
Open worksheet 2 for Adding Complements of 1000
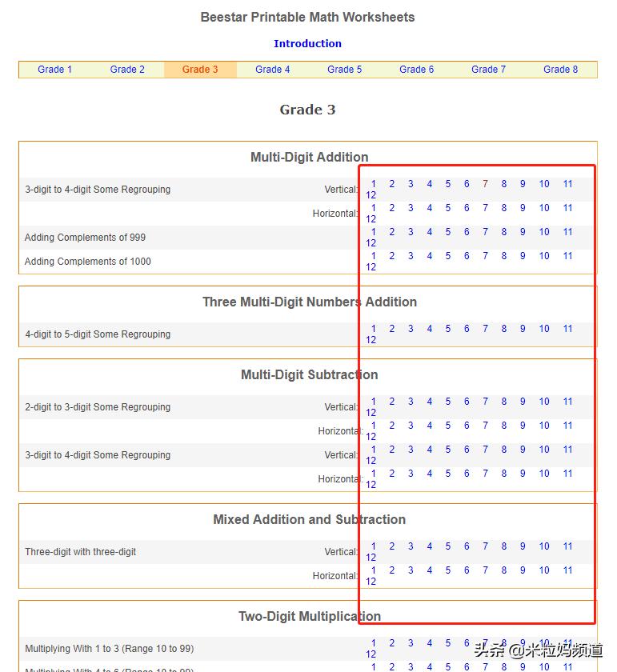coord(392,256)
